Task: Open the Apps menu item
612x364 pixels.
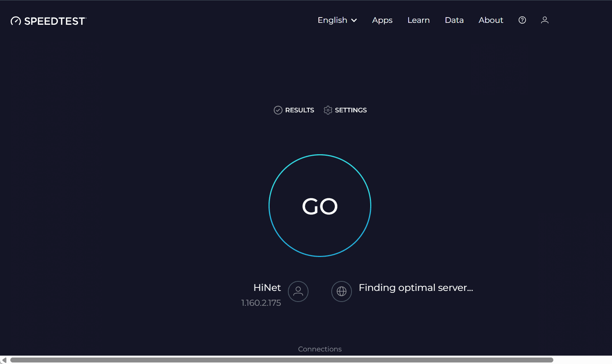Action: tap(382, 20)
